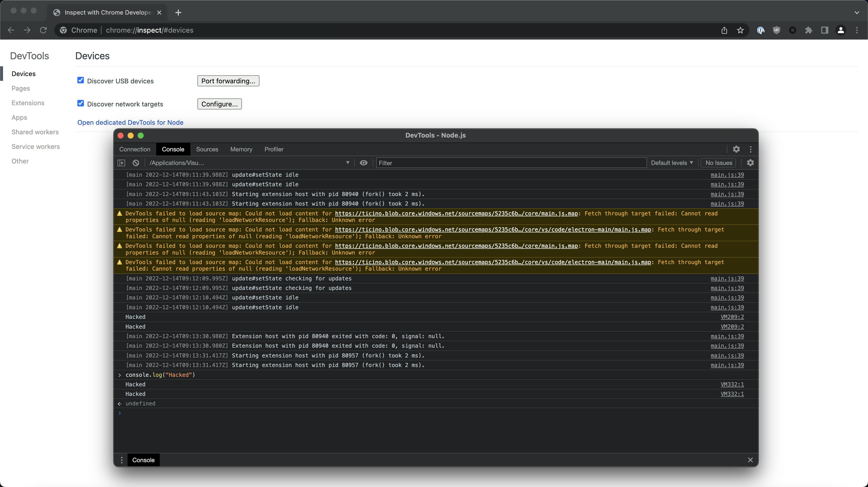Click the Configure... button
Viewport: 868px width, 487px height.
219,104
